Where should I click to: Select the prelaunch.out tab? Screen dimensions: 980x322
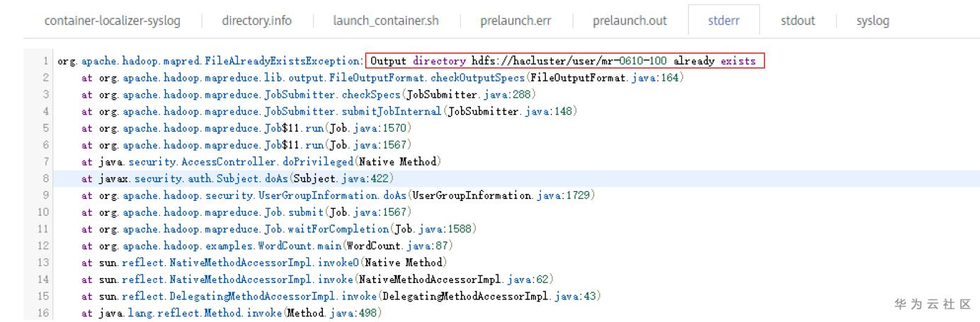[629, 21]
